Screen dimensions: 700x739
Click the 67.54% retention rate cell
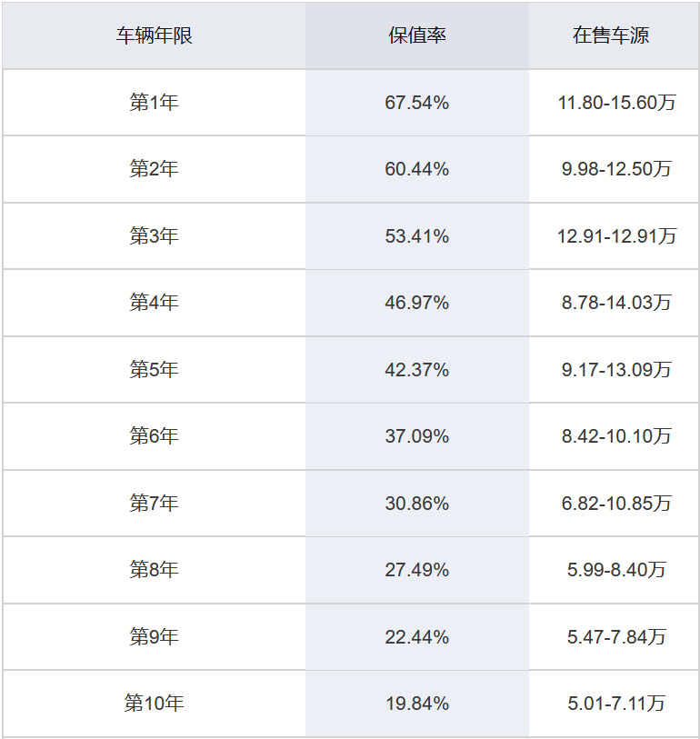[x=417, y=103]
